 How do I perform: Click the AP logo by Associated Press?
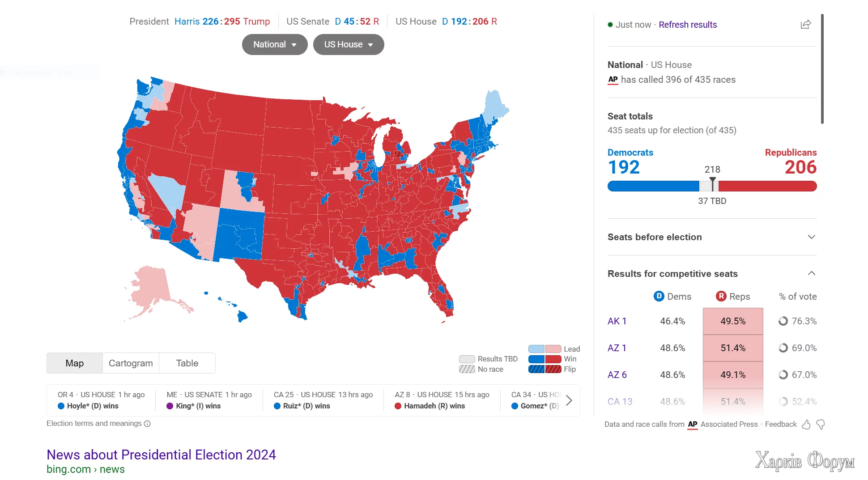[693, 425]
